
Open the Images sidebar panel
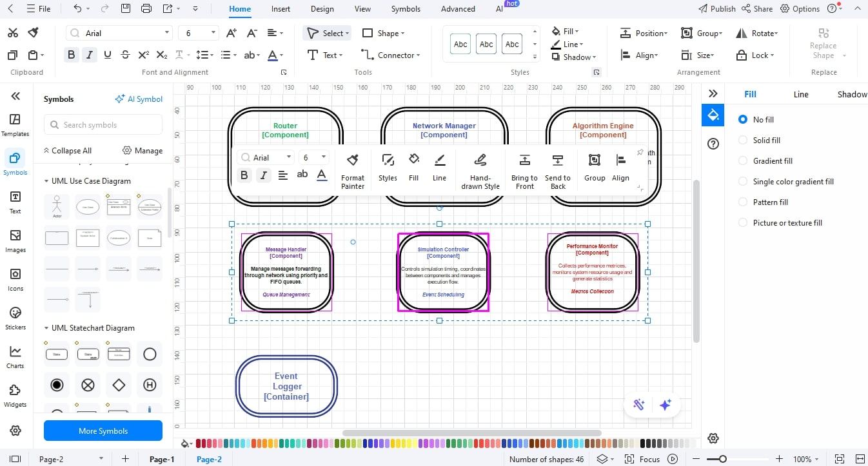click(15, 241)
